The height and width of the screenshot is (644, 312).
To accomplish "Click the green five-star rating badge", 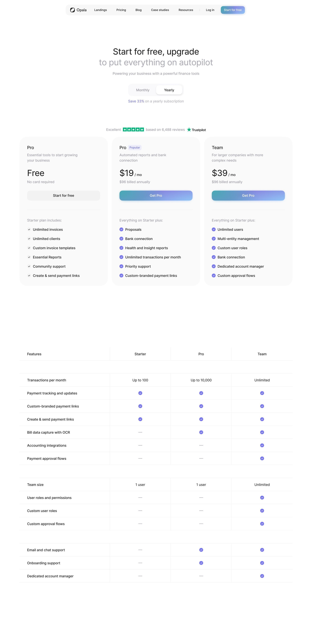I will coord(133,130).
